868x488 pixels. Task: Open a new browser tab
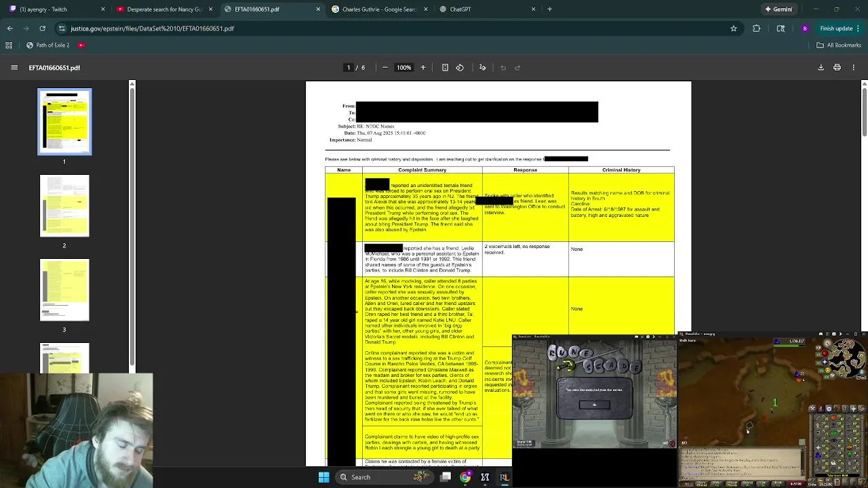(549, 9)
